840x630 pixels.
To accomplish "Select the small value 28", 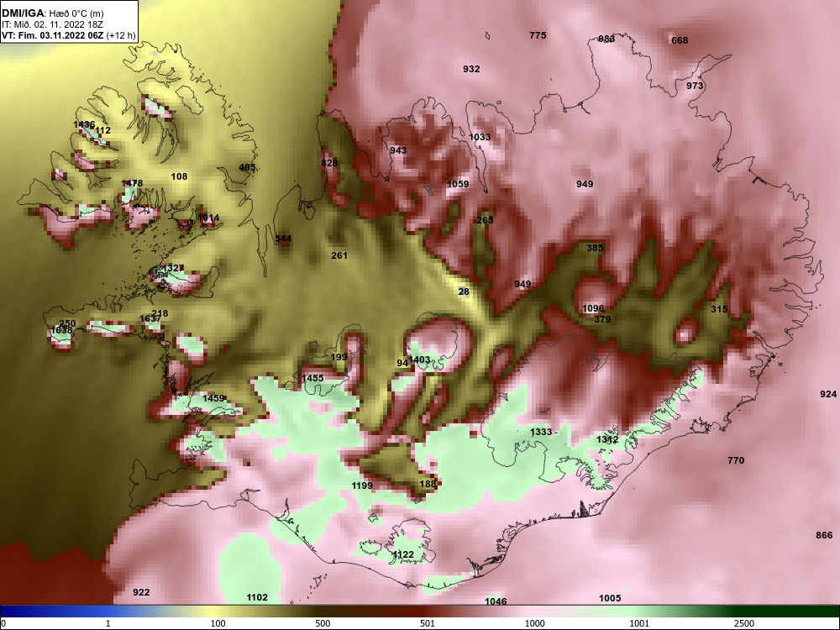I will (464, 292).
